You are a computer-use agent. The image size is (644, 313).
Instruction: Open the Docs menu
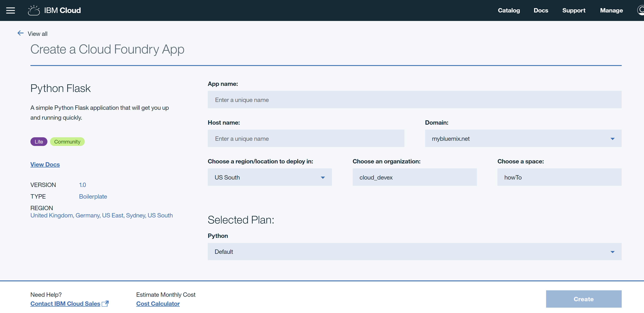[541, 10]
